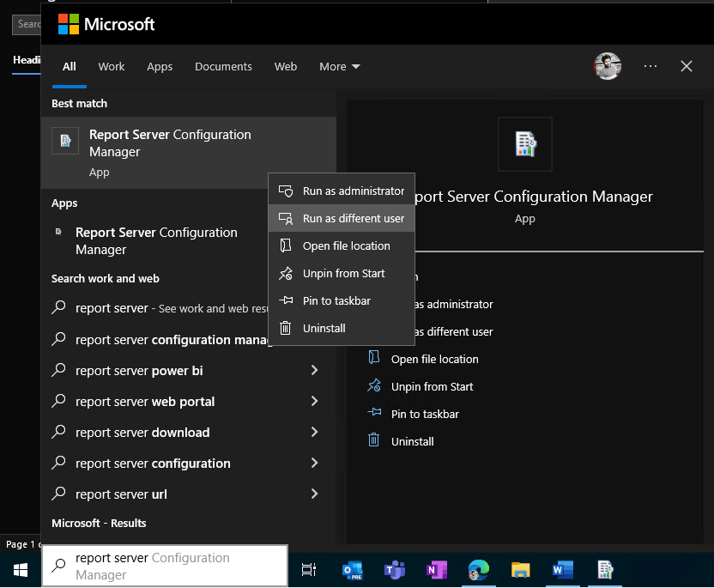Close the search panel with X
Viewport: 714px width, 588px height.
(x=687, y=66)
